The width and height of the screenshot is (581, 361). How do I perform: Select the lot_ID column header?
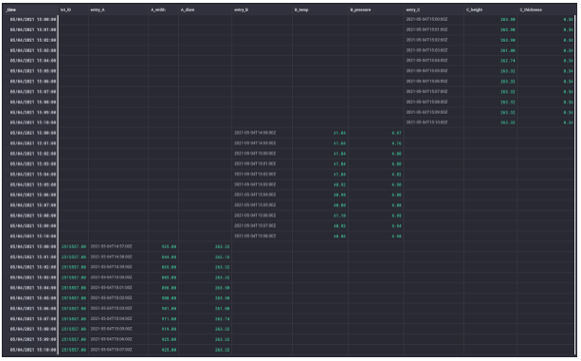[66, 10]
